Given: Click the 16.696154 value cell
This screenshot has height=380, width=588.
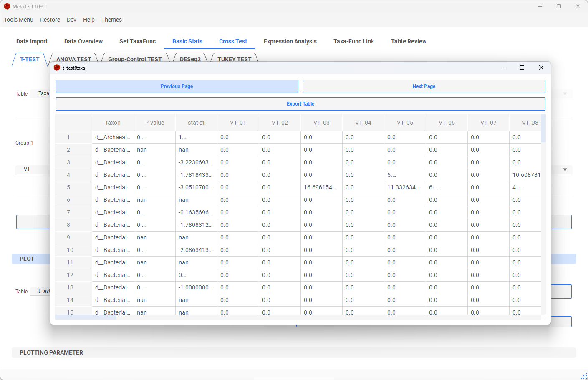Looking at the screenshot, I should pos(321,187).
